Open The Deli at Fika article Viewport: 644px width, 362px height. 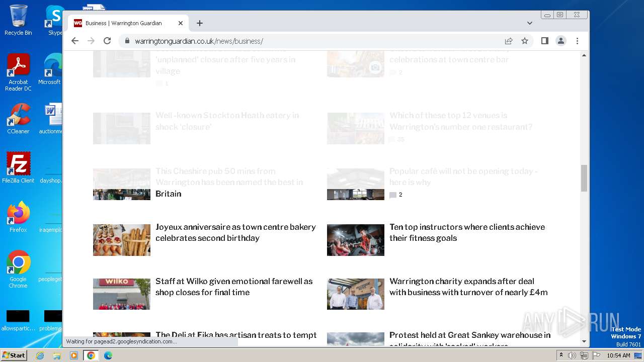tap(236, 335)
